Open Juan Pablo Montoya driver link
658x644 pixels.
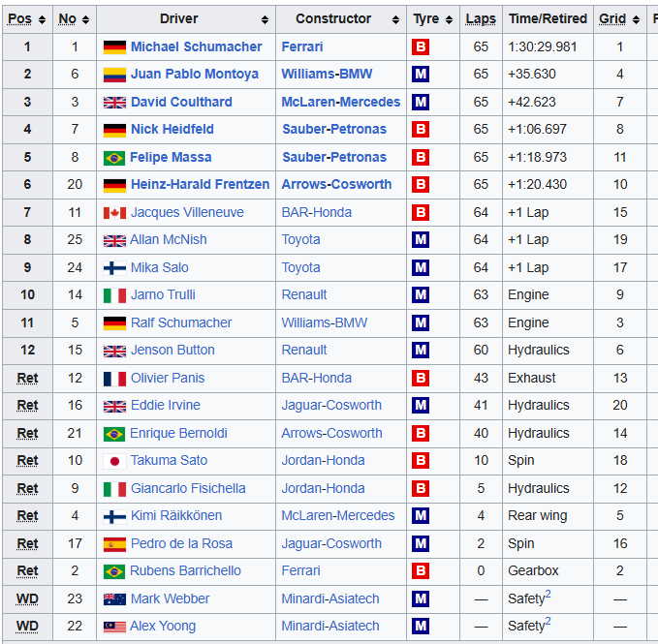click(x=195, y=75)
